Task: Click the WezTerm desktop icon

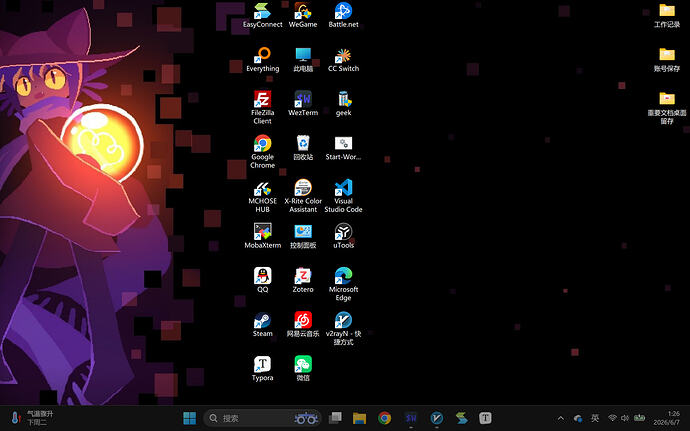Action: tap(303, 104)
